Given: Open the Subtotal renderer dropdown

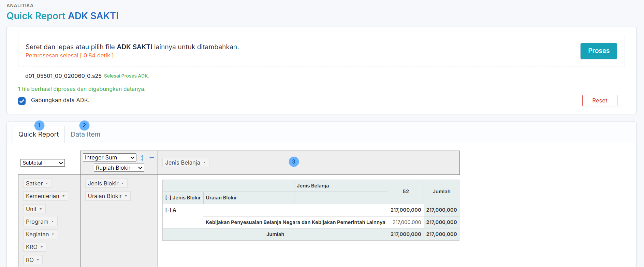Looking at the screenshot, I should coord(43,163).
